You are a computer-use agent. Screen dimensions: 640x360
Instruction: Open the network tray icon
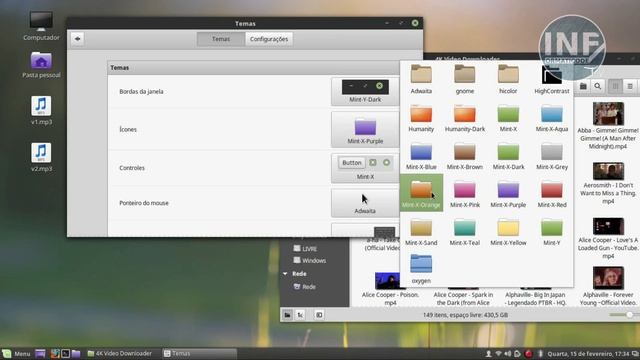tap(498, 353)
